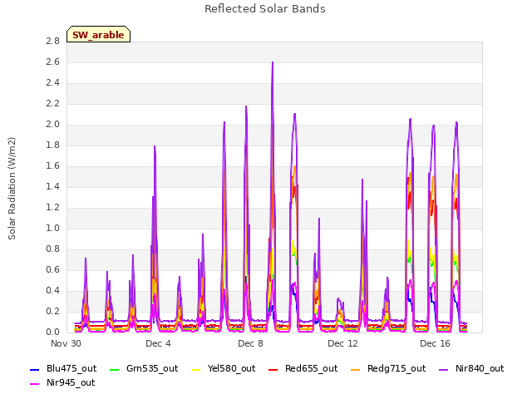Toggle the Nir945_out legend entry

[62, 383]
